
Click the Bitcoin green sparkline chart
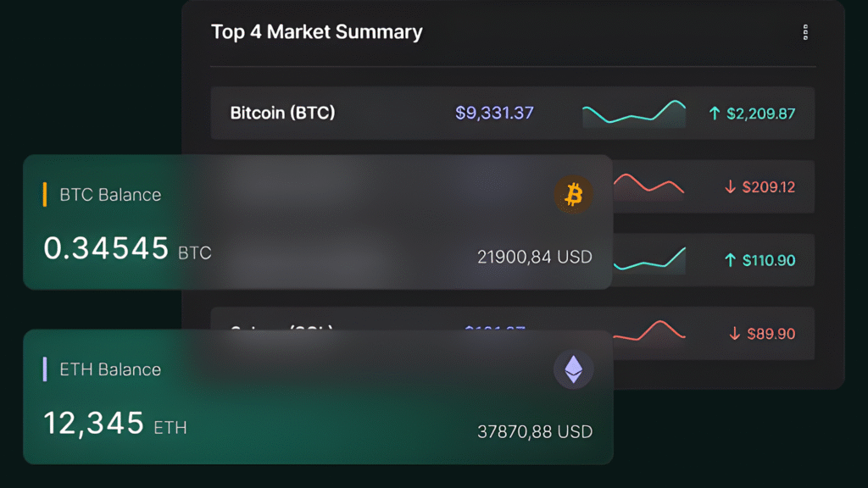click(x=634, y=114)
